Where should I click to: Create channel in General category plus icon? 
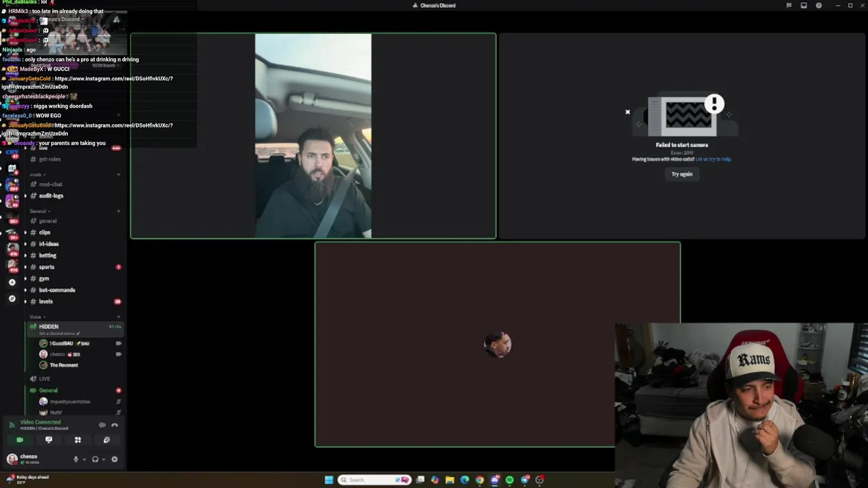(119, 211)
